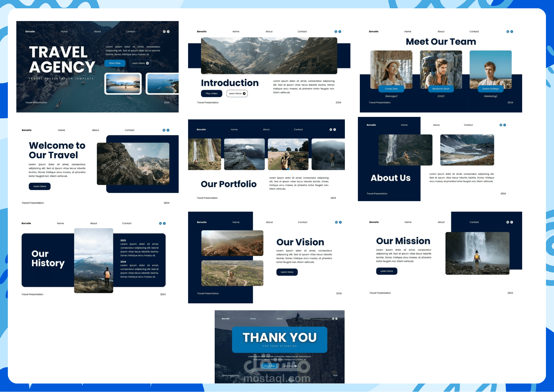Choose About on the Our History slide

tap(94, 223)
